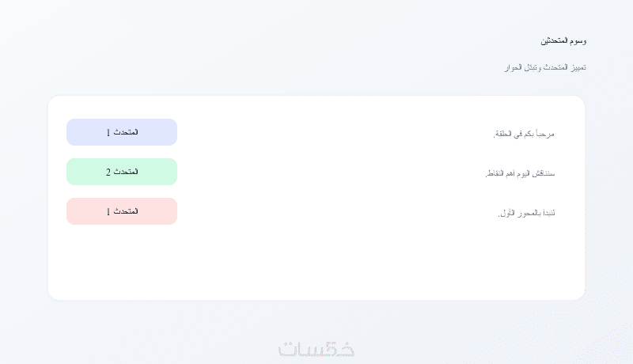Click the word الحلقة in the first line

click(x=503, y=134)
